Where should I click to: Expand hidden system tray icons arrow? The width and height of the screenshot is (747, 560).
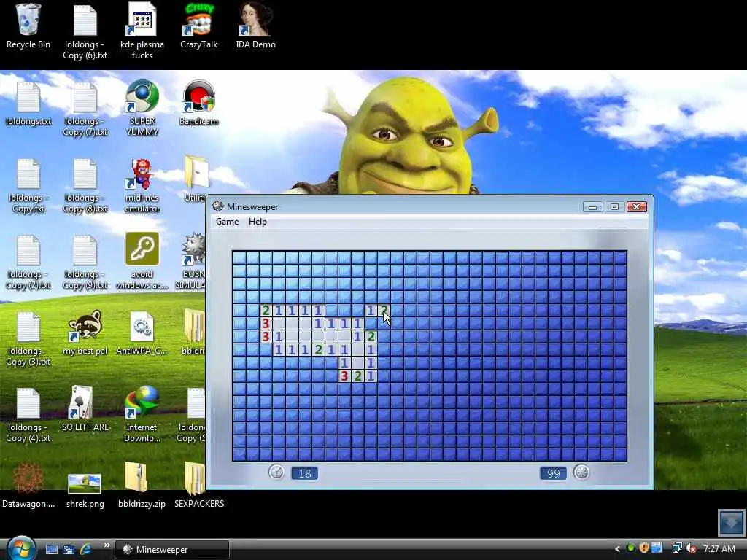point(617,549)
